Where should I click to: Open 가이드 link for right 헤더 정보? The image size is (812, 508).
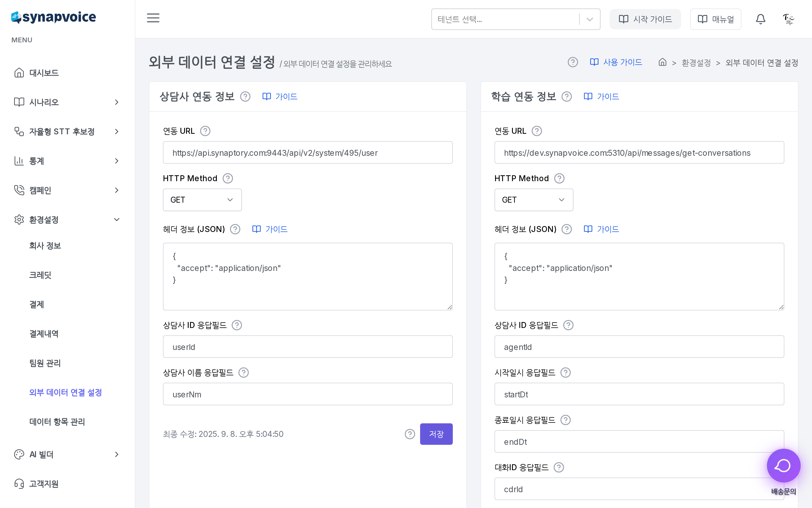(x=601, y=229)
